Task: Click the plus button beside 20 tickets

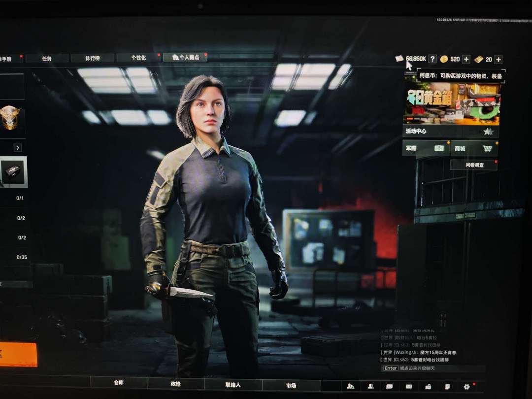Action: pos(498,60)
